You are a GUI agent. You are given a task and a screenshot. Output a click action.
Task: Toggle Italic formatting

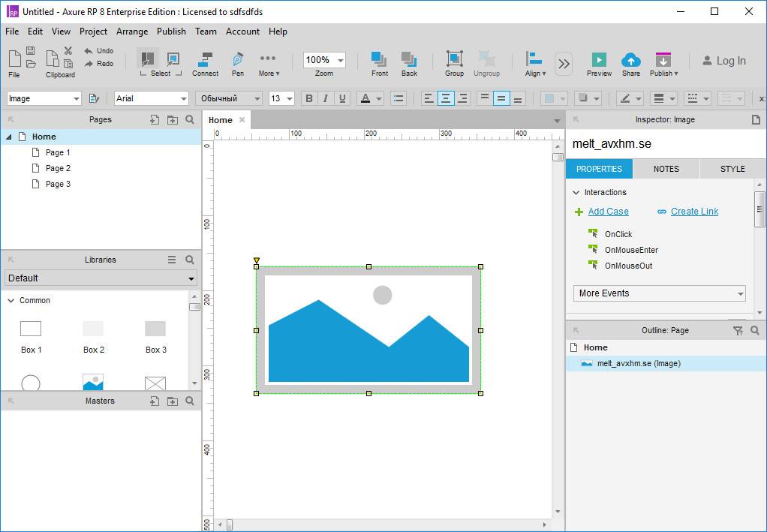(x=325, y=98)
